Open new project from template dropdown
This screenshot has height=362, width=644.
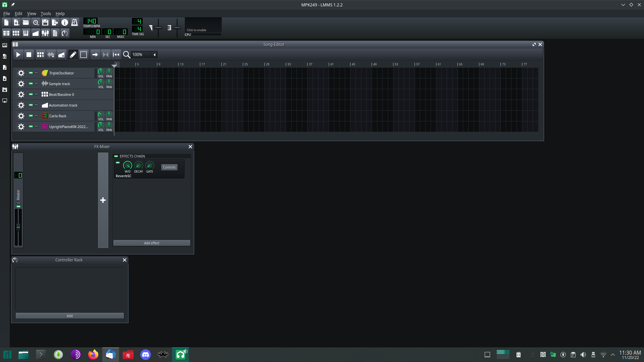point(16,22)
